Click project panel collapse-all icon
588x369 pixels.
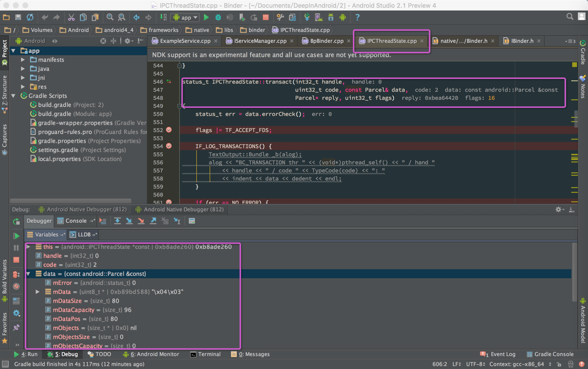114,41
